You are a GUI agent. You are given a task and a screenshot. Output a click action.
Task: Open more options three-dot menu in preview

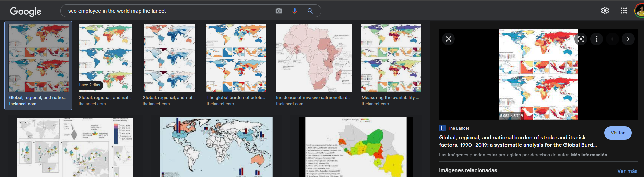click(x=597, y=39)
